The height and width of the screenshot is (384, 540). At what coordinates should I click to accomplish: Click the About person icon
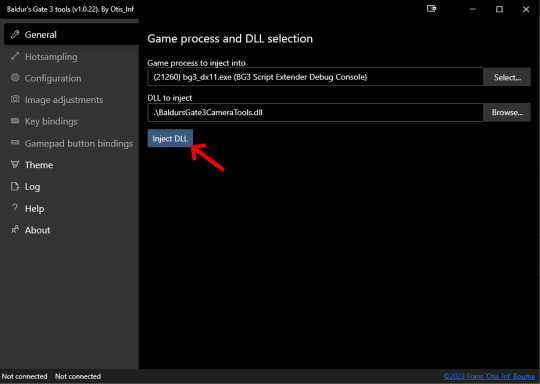click(15, 229)
